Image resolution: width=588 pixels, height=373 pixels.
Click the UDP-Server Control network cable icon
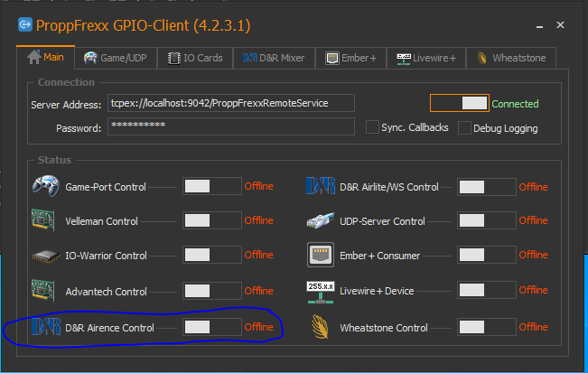click(321, 220)
